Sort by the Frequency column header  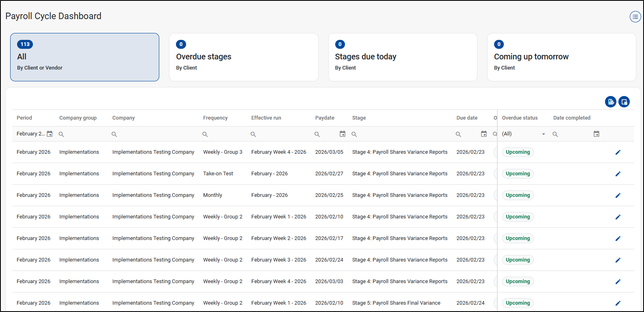coord(215,118)
